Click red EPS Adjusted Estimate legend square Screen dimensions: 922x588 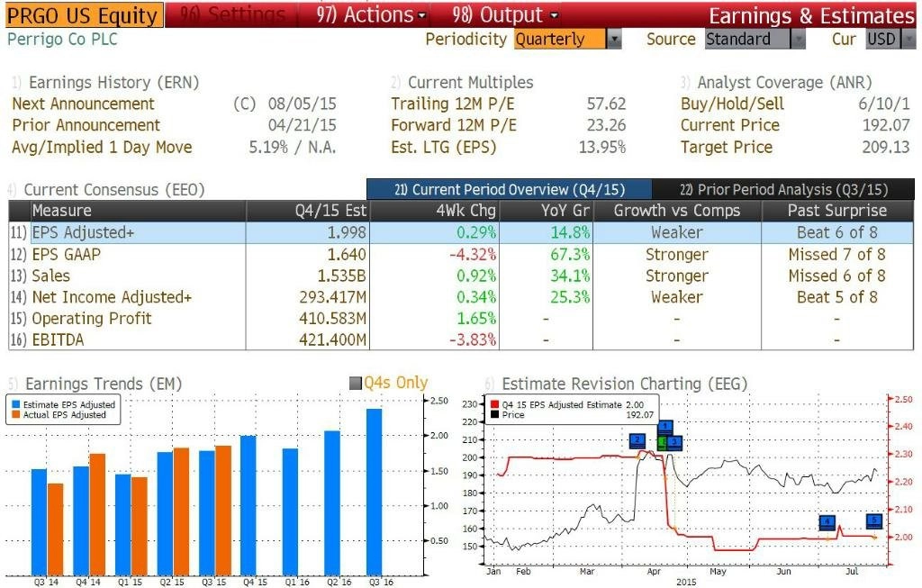pyautogui.click(x=494, y=405)
